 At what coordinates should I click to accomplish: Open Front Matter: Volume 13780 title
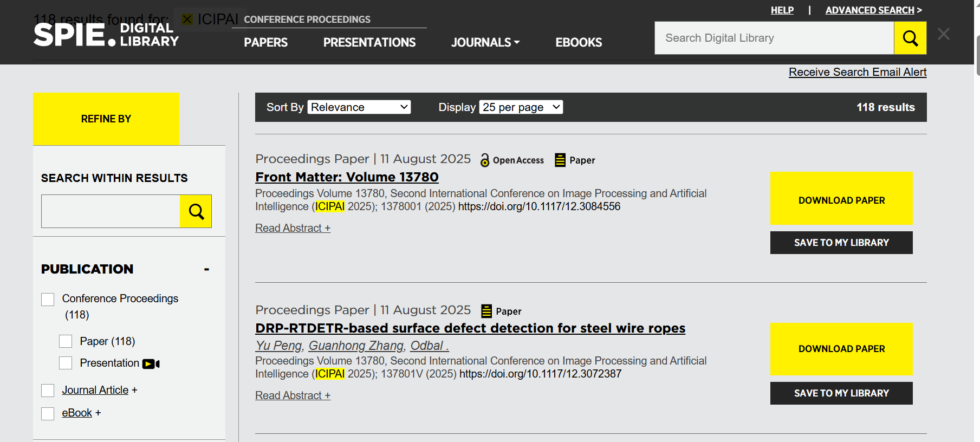click(347, 177)
